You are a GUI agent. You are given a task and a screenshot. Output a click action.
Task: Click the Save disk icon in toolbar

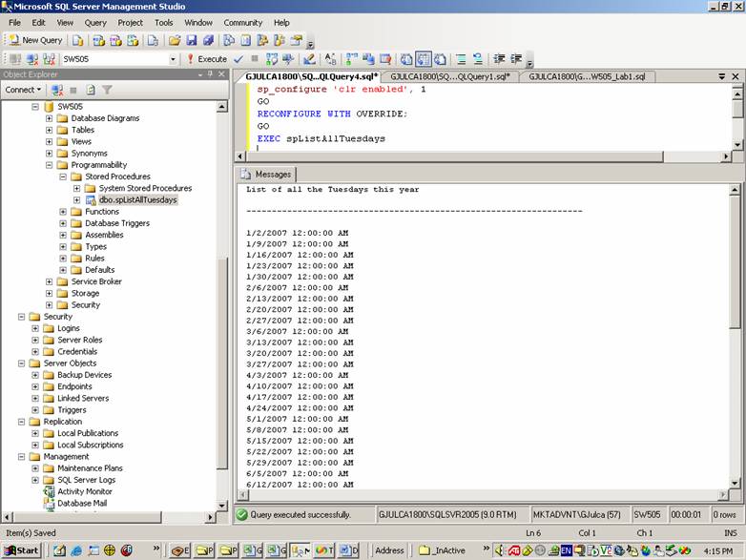[x=192, y=40]
